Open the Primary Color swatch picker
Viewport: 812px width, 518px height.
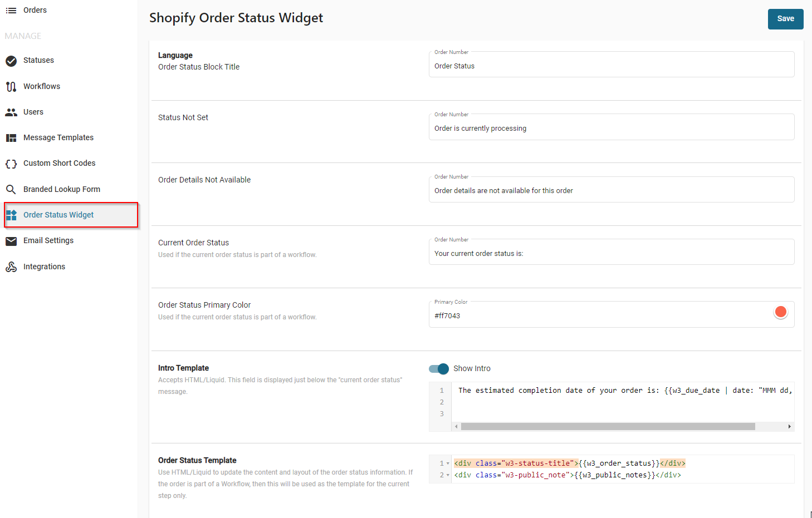(780, 312)
